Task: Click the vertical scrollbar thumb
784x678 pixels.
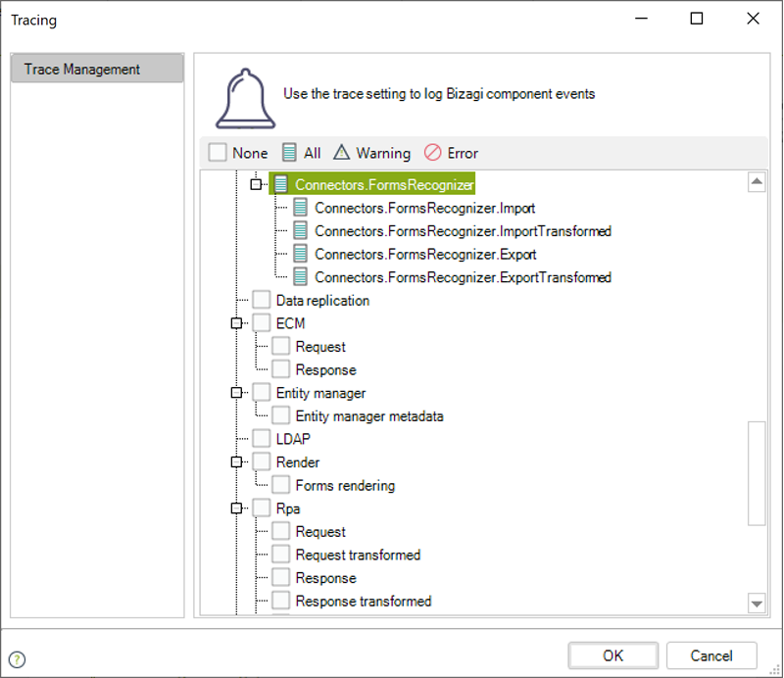Action: (x=757, y=473)
